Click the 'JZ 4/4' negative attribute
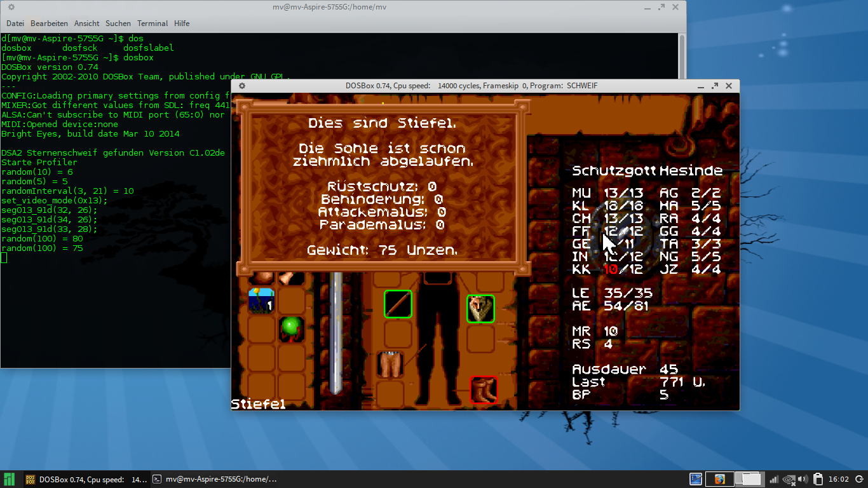 pyautogui.click(x=690, y=269)
